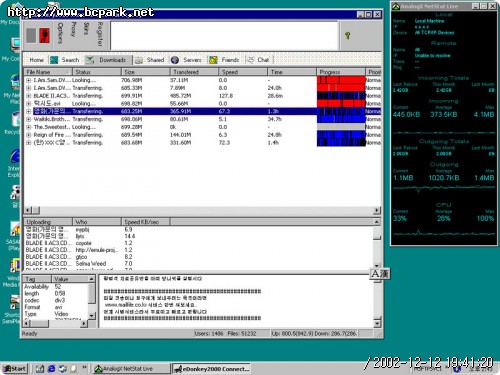
Task: Sort downloads by Time column header
Action: click(292, 72)
